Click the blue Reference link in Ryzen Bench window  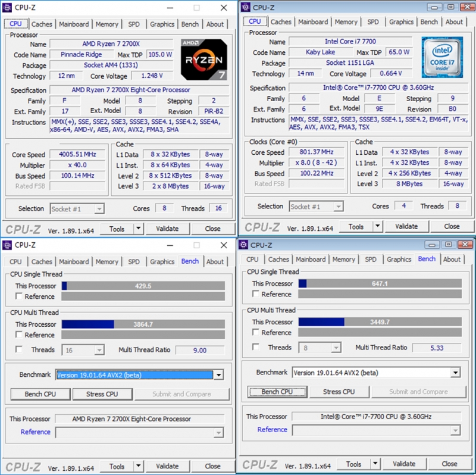tap(36, 432)
